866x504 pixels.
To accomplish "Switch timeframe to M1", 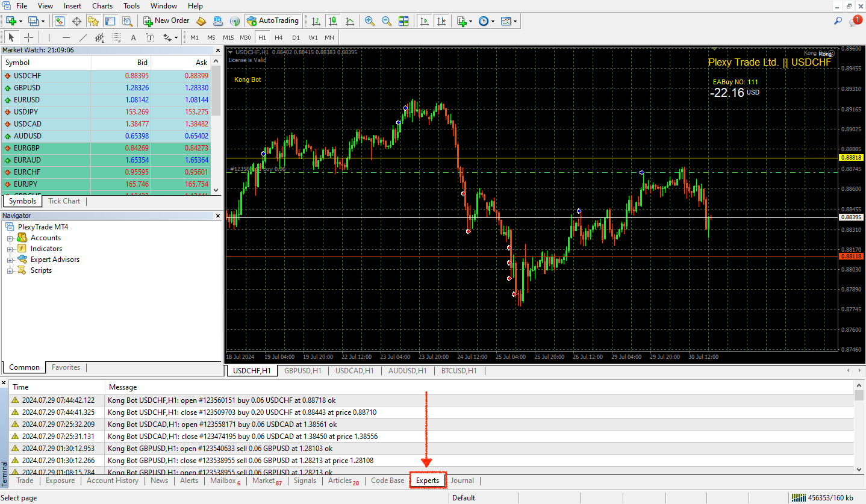I will [195, 37].
